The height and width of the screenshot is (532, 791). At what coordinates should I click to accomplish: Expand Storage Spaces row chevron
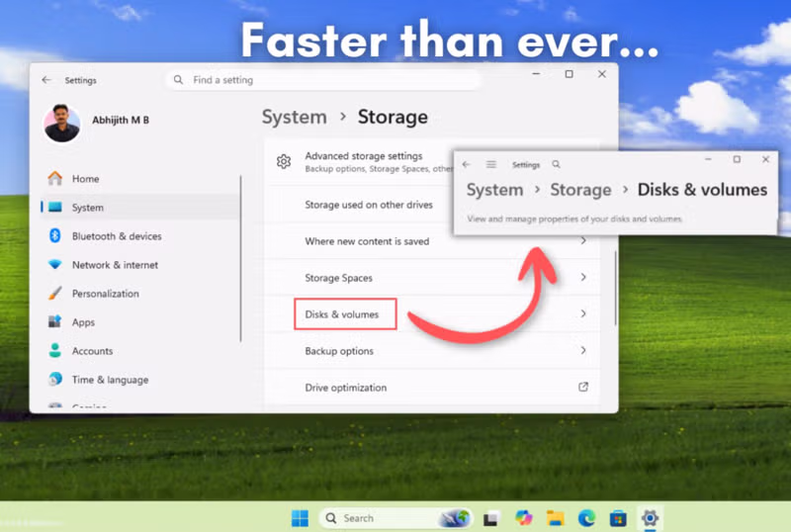(583, 278)
